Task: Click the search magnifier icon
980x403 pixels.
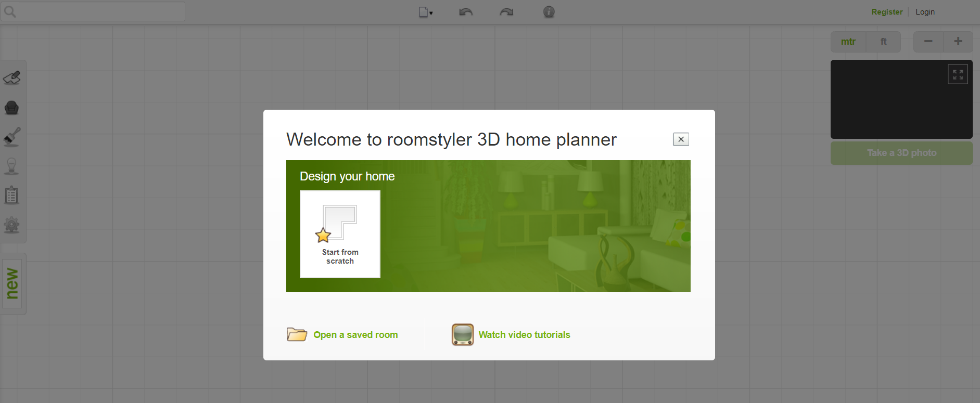Action: coord(10,11)
